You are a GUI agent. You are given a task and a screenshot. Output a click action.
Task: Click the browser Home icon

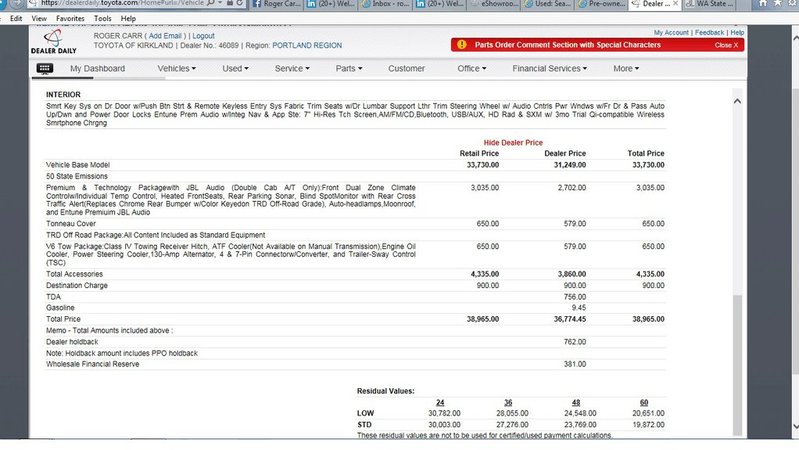(x=763, y=3)
